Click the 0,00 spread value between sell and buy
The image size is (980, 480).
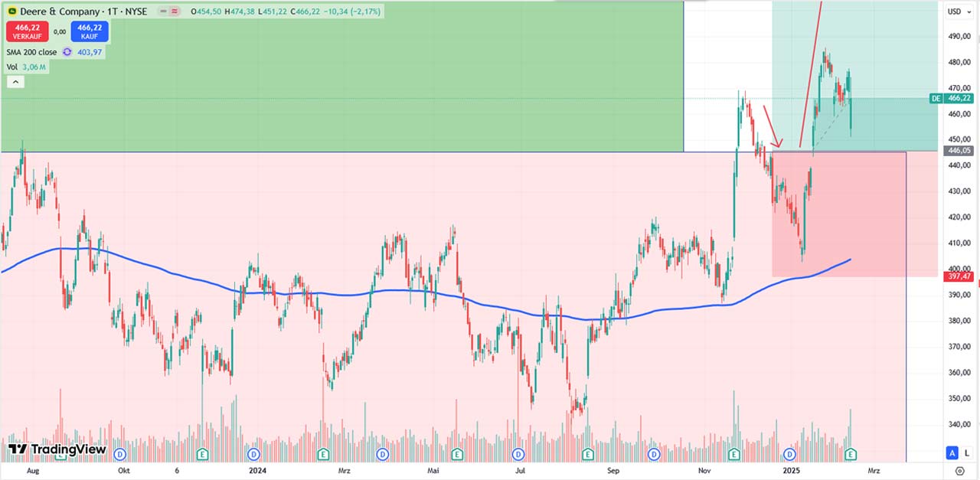tap(59, 31)
